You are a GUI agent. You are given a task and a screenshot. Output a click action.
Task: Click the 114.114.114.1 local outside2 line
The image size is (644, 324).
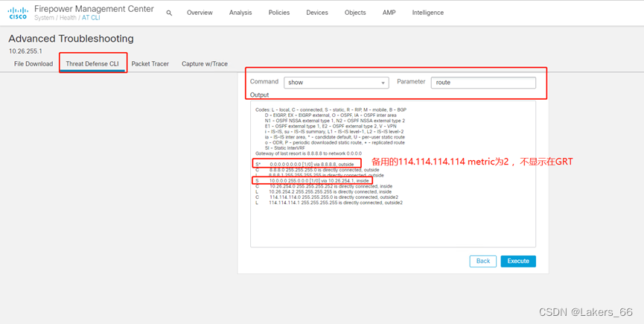[328, 203]
